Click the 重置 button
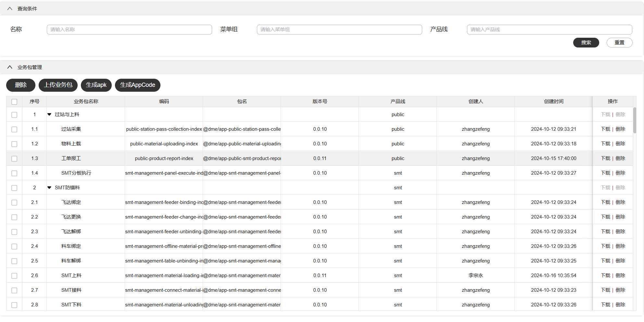 [619, 43]
